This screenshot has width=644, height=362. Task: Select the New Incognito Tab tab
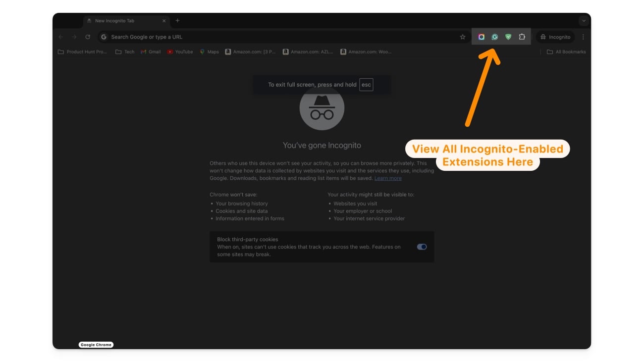pos(126,21)
